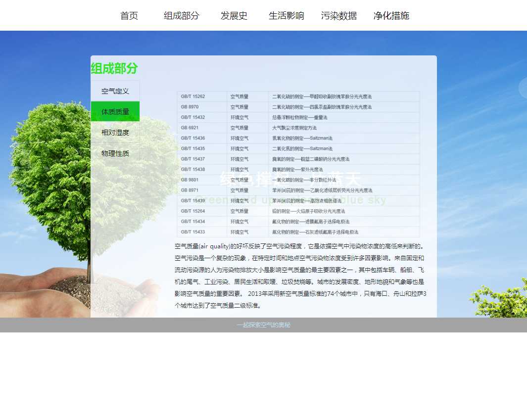Select the highlighted 体质质量 side tab
Image resolution: width=527 pixels, height=420 pixels.
coord(115,112)
